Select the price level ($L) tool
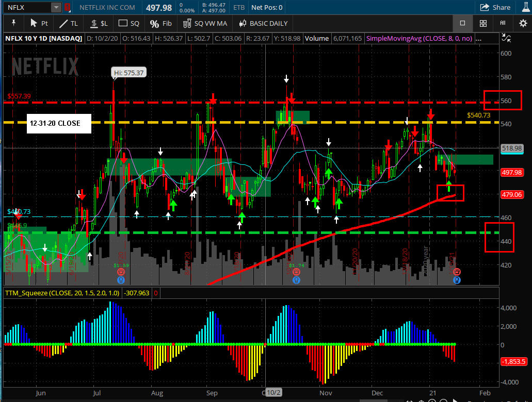This screenshot has height=402, width=532. [99, 23]
